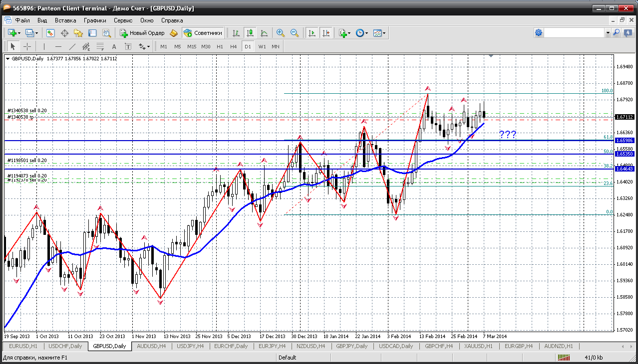Open the Графики menu
Image resolution: width=638 pixels, height=364 pixels.
95,20
